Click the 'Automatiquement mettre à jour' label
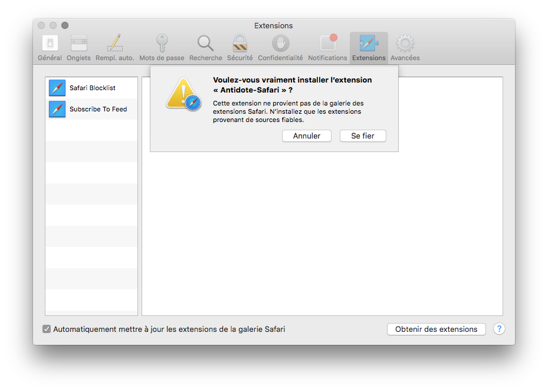This screenshot has width=548, height=392. pos(169,329)
